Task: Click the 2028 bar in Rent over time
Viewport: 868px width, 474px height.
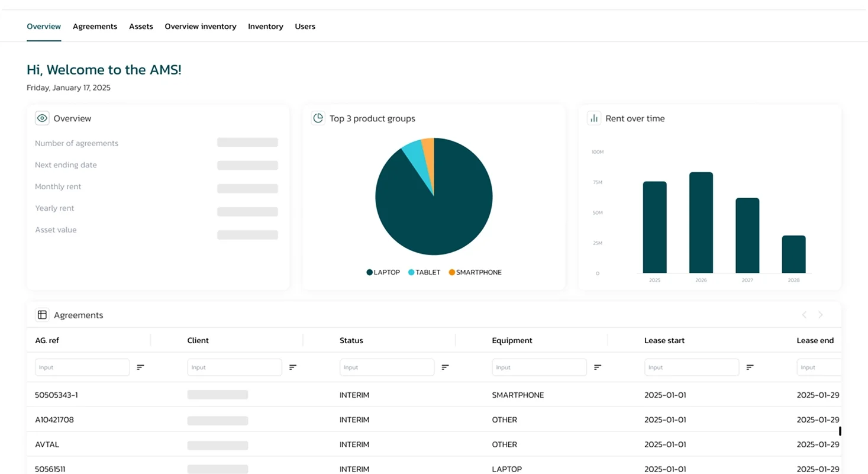Action: [x=794, y=254]
